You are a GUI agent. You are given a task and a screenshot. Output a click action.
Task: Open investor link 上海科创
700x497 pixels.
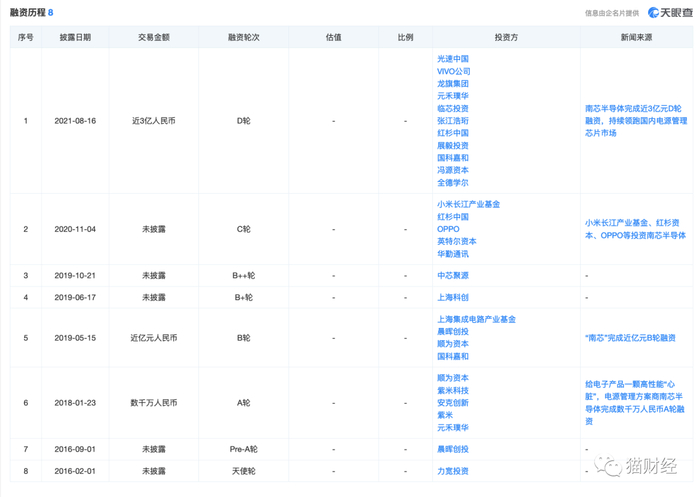tap(453, 297)
